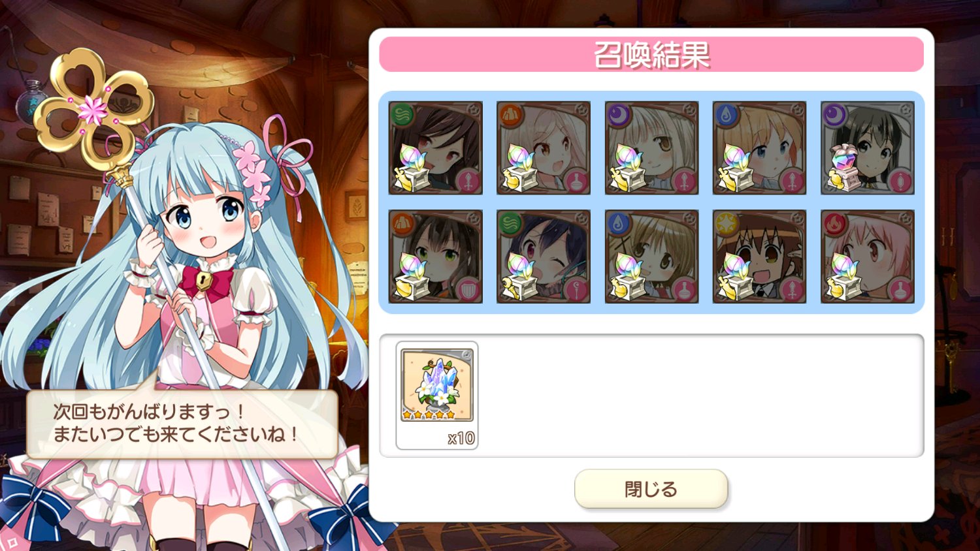
Task: Select the fire element pink-haired character card
Action: (x=868, y=257)
